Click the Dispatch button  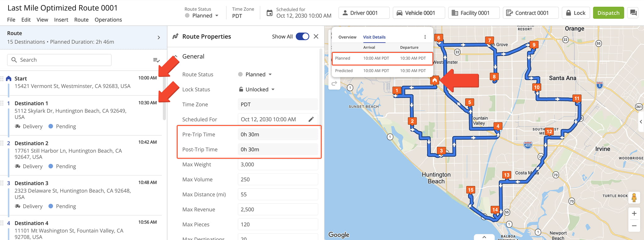pos(608,13)
